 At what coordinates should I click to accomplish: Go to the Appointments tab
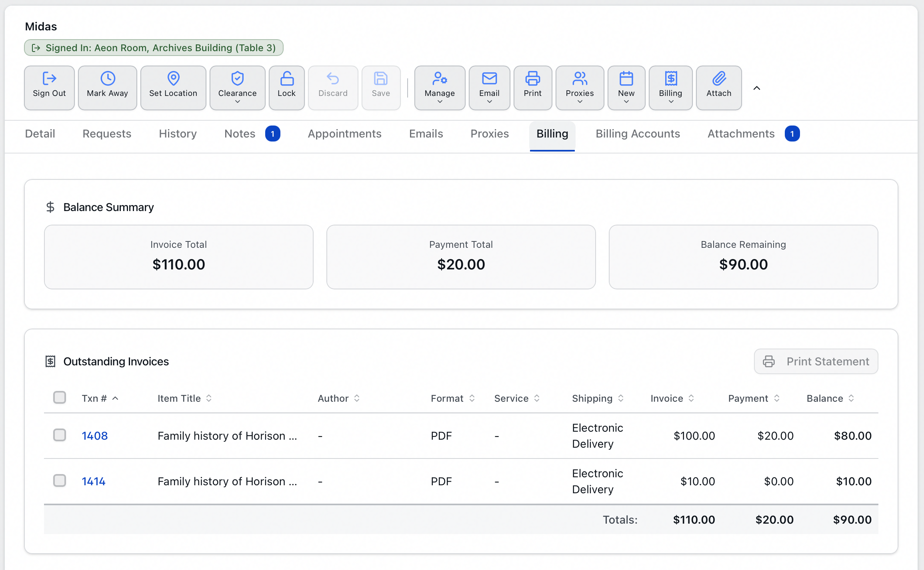tap(345, 134)
